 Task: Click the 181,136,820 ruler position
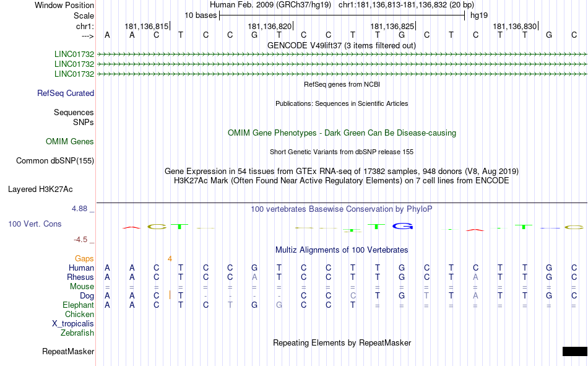tap(270, 26)
